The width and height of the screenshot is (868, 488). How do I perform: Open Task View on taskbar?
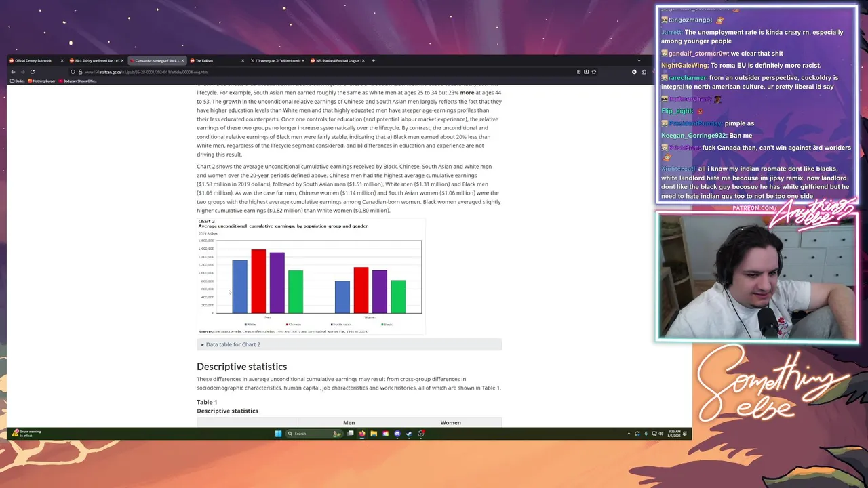pyautogui.click(x=350, y=434)
